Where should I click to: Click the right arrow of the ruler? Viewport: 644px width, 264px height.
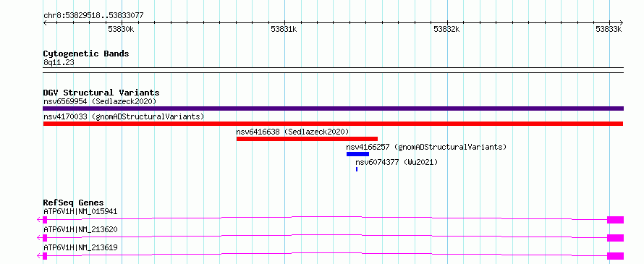click(622, 22)
